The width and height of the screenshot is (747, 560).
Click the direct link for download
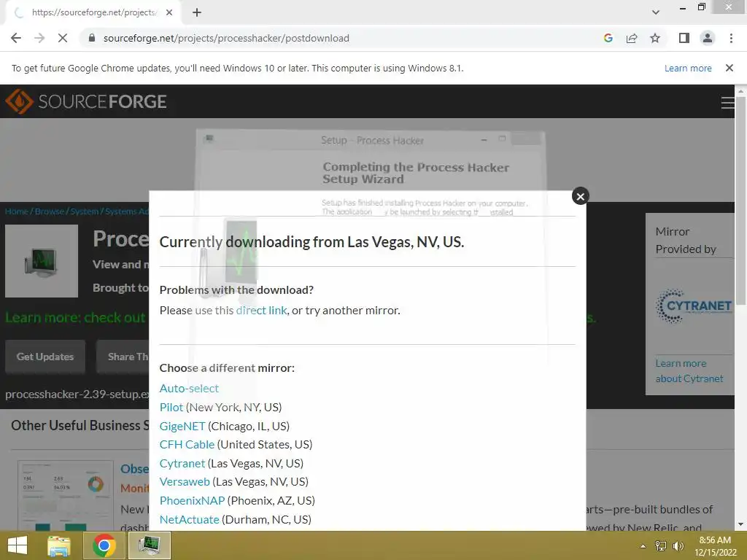(x=262, y=311)
